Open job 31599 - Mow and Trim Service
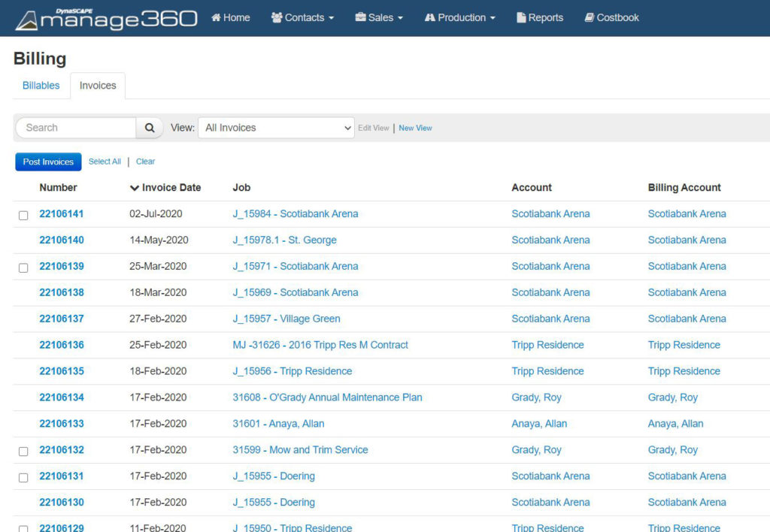770x532 pixels. click(x=301, y=450)
